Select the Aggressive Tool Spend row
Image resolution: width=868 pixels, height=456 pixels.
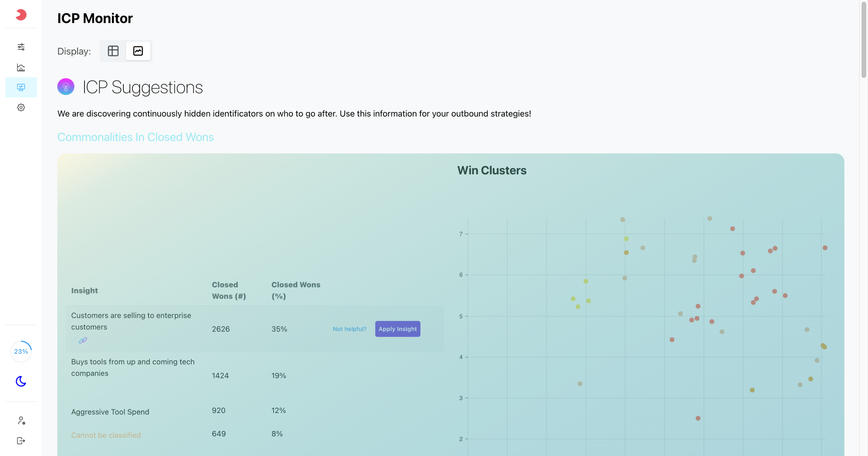(110, 412)
